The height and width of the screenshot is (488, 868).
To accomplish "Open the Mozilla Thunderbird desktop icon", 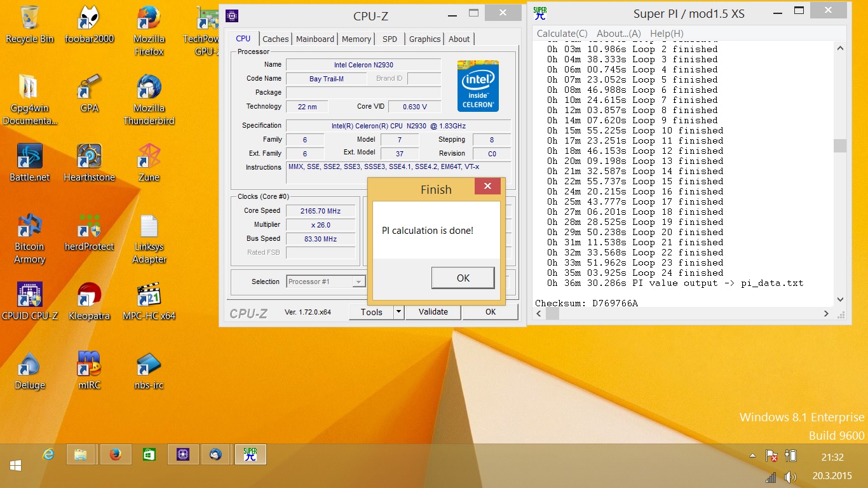I will click(x=149, y=100).
